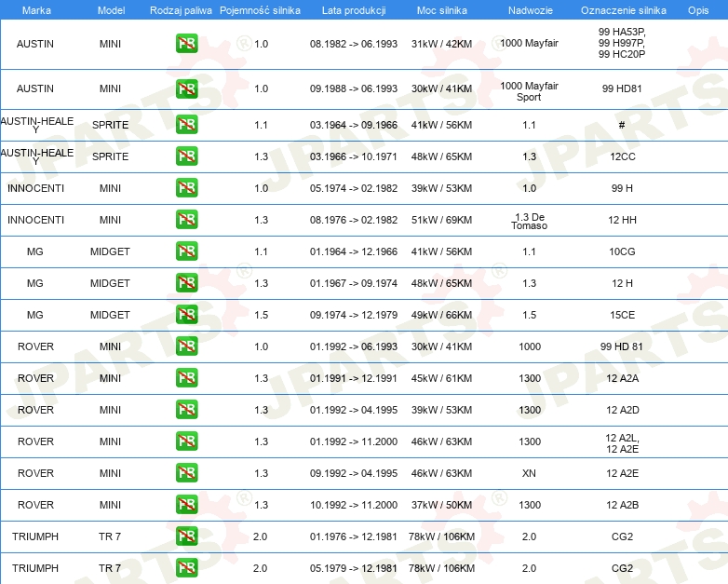Click fuel icon in MG Midget 10CG row
This screenshot has width=728, height=584.
pos(186,251)
